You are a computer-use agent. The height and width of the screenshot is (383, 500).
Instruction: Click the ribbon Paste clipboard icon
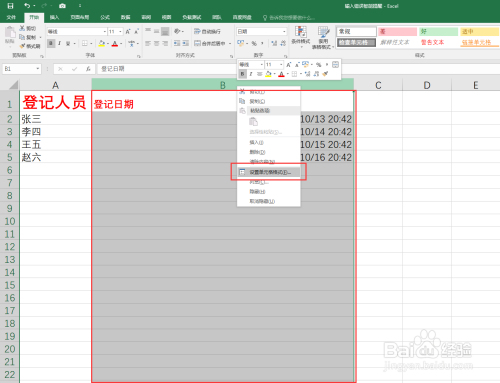10,33
